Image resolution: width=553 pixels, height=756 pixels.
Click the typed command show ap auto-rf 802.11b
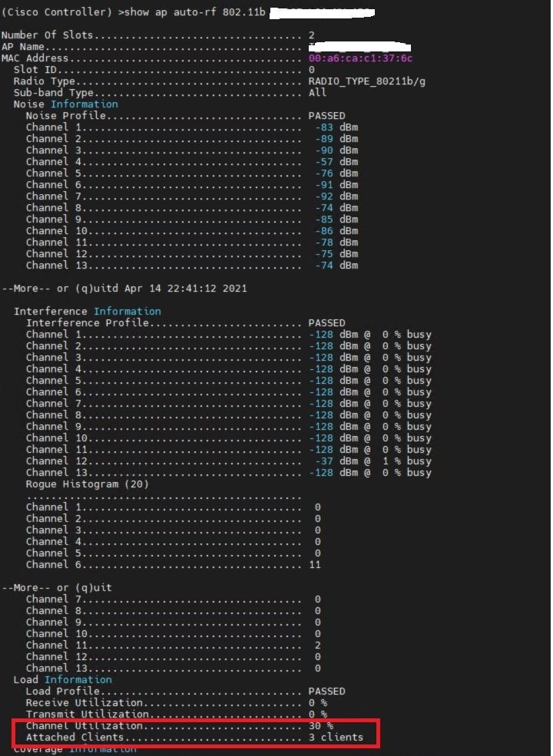[194, 12]
